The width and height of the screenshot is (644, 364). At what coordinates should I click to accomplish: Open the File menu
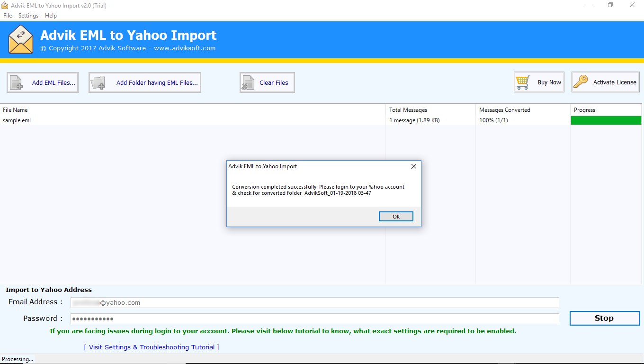click(x=8, y=16)
